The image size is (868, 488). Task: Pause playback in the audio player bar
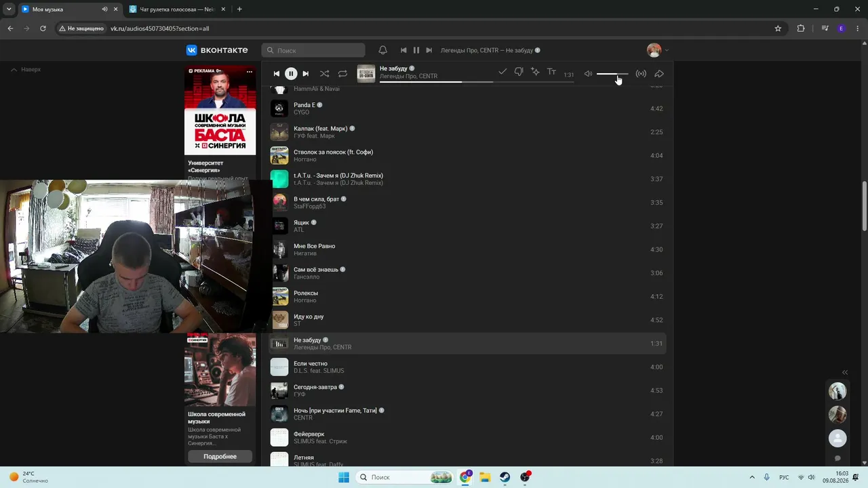(x=291, y=73)
